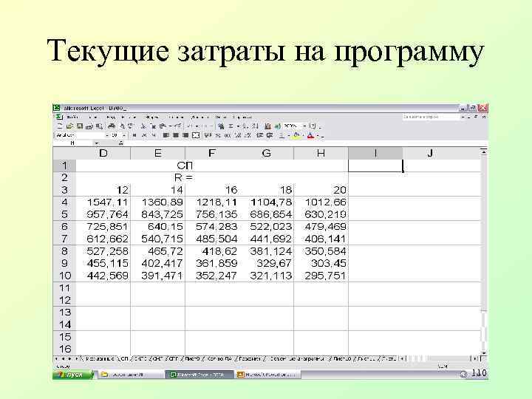The width and height of the screenshot is (532, 399).
Task: Open the folder window taskbar button
Action: click(x=131, y=375)
